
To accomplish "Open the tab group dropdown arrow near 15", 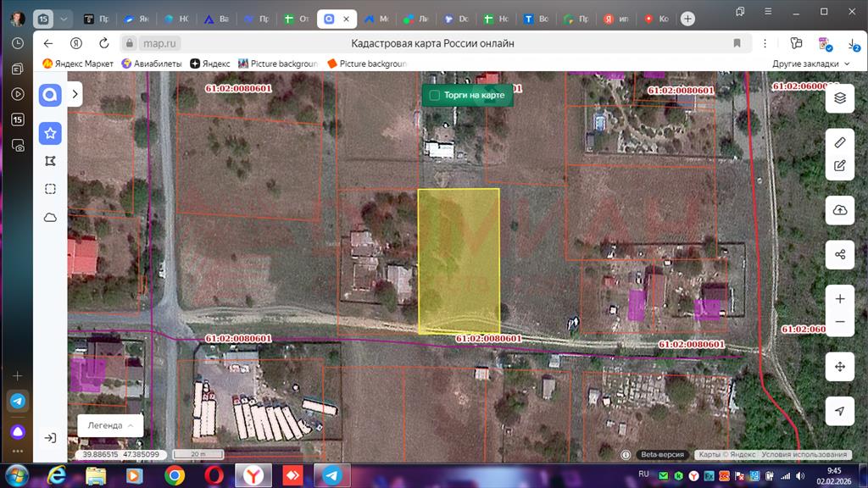I will pyautogui.click(x=64, y=18).
